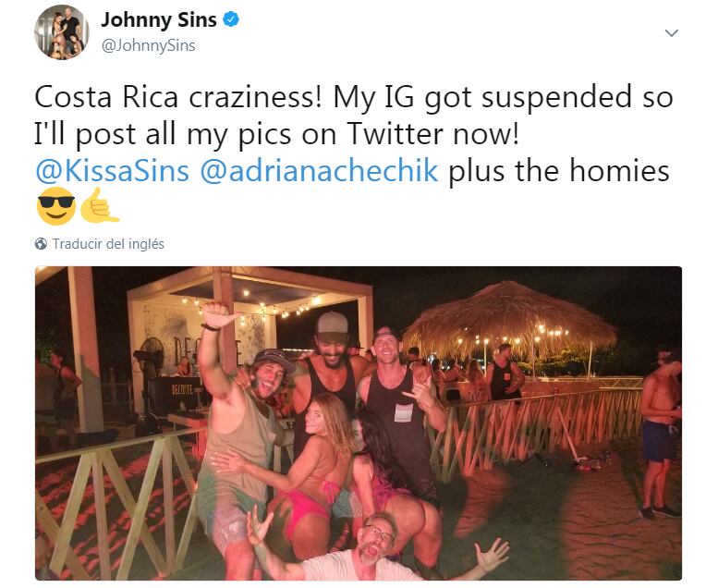This screenshot has height=588, width=706.
Task: Click the words 'plus the homies'
Action: (x=559, y=171)
